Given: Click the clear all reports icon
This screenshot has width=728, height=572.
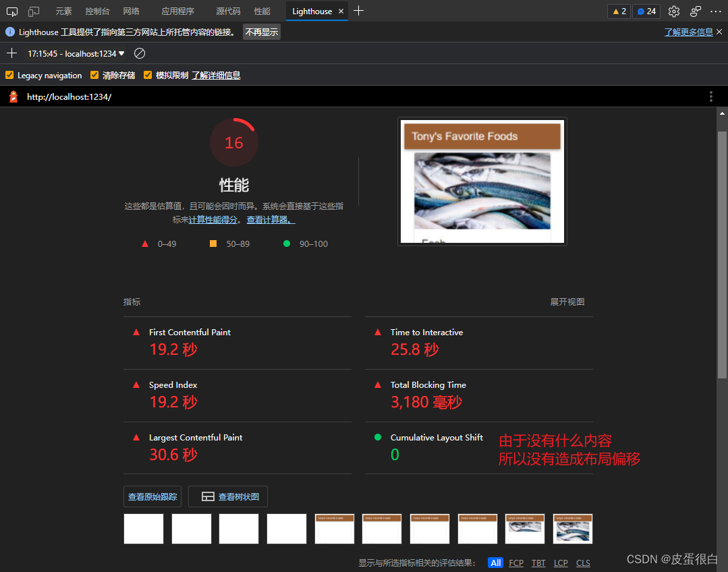Looking at the screenshot, I should [x=140, y=53].
